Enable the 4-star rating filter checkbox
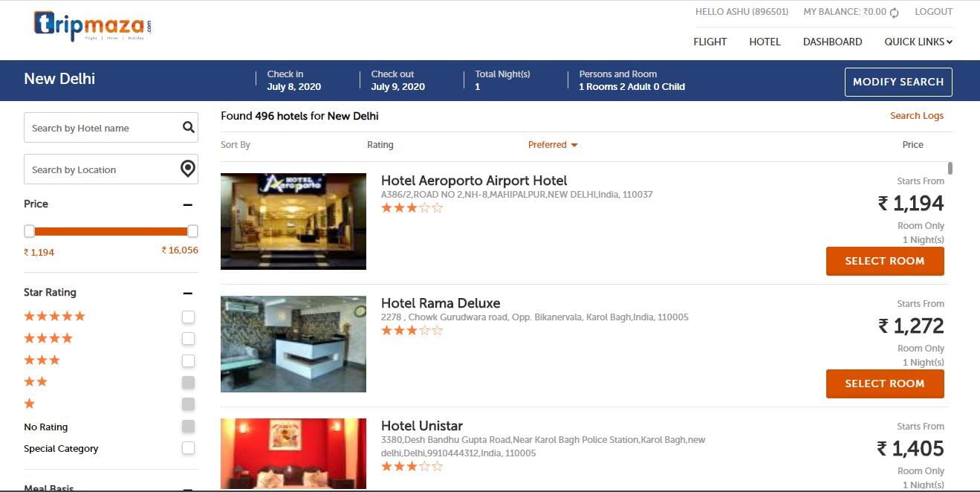This screenshot has height=492, width=980. click(x=189, y=339)
